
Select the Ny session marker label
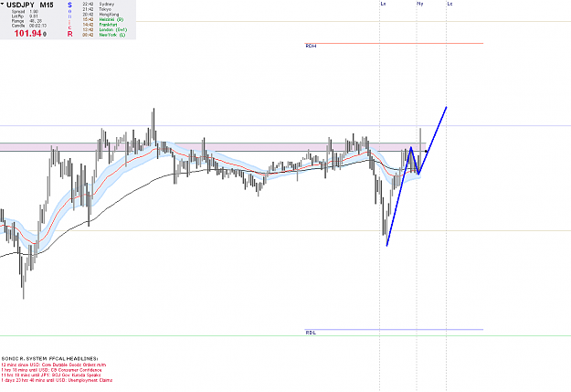coord(420,4)
